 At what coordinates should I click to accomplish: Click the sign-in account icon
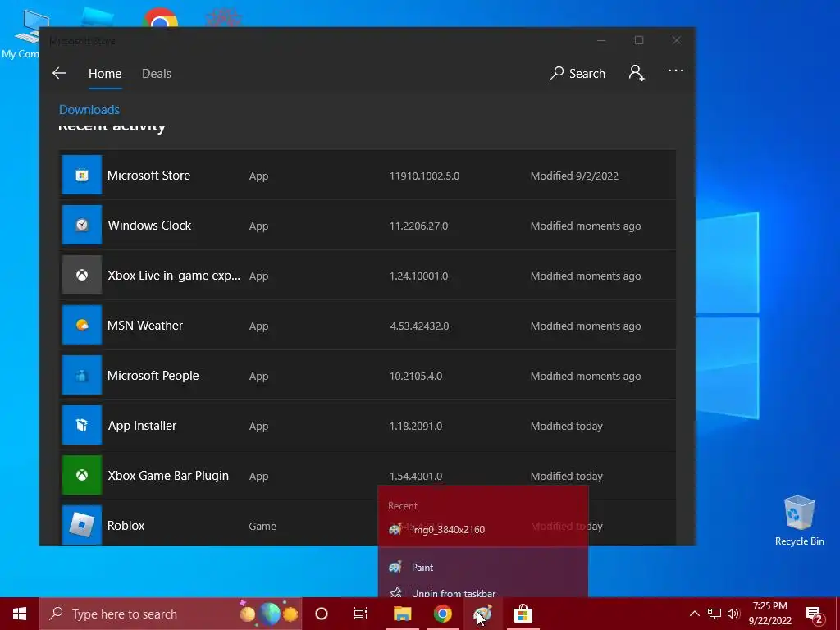[637, 73]
